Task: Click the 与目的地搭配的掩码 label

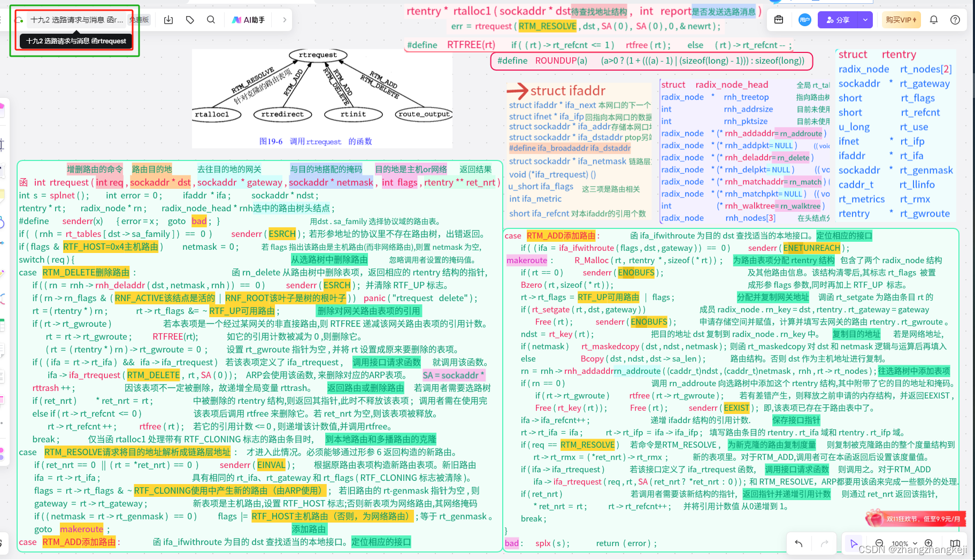Action: point(326,169)
